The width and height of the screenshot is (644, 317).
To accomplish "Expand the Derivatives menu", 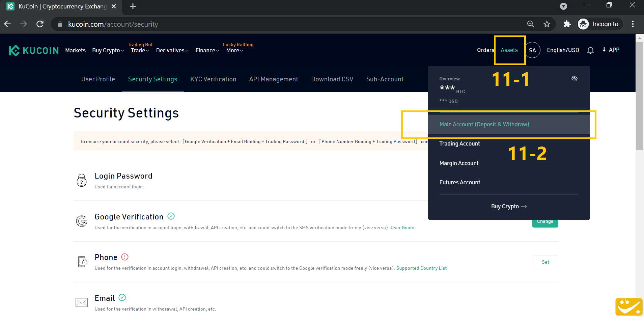I will click(172, 50).
